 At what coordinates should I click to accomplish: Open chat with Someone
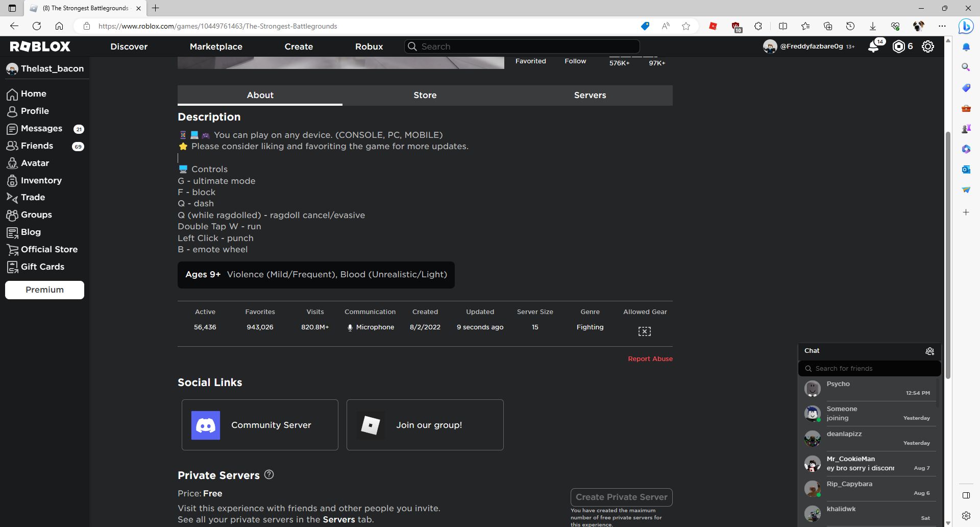coord(869,414)
